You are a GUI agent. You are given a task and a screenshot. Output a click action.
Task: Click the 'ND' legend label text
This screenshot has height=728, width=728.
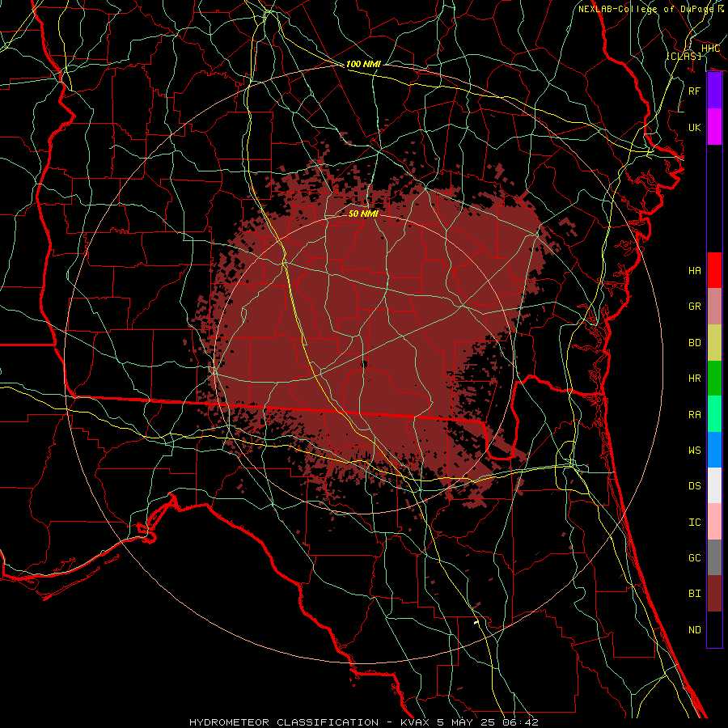tap(695, 630)
